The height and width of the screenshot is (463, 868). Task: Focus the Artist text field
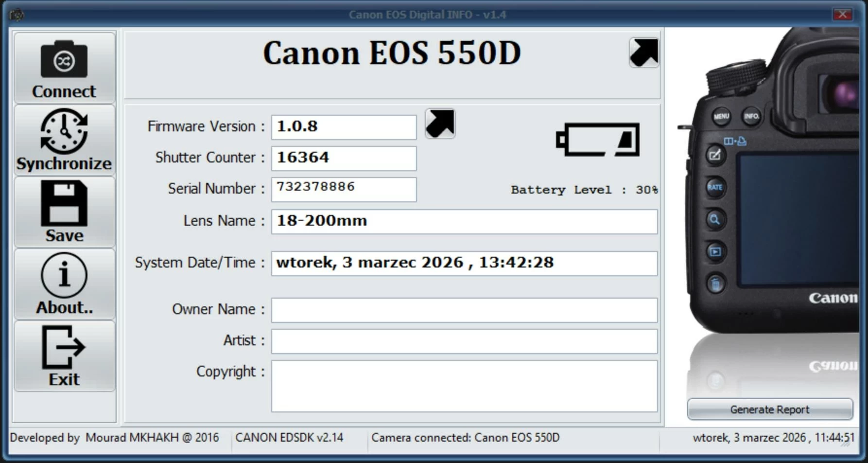point(464,341)
